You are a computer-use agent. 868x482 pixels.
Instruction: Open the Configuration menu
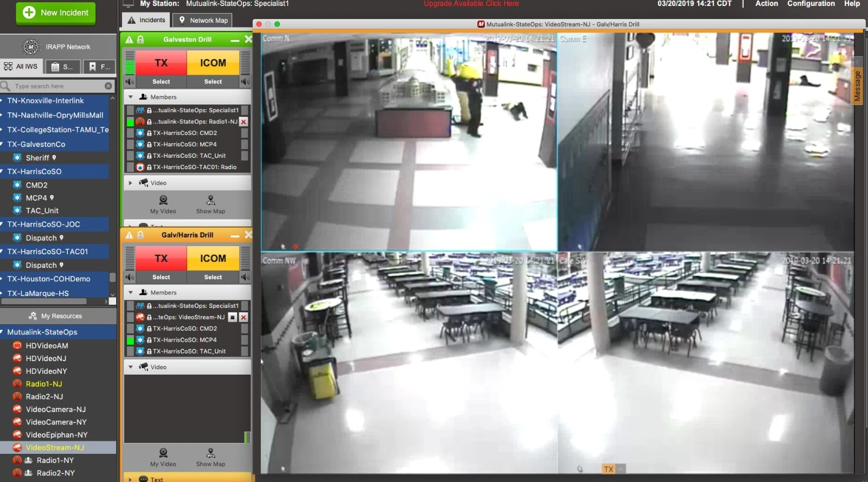pos(810,4)
